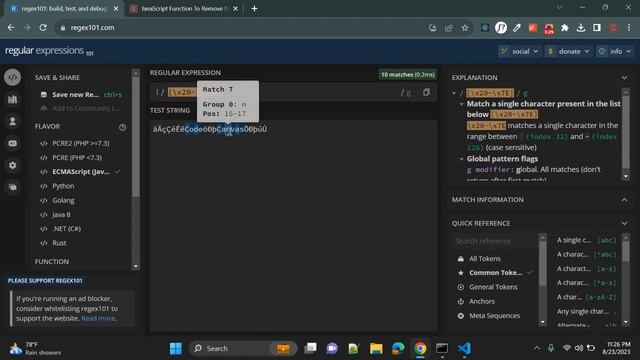The image size is (640, 360).
Task: Open the donate dropdown menu
Action: pos(569,51)
